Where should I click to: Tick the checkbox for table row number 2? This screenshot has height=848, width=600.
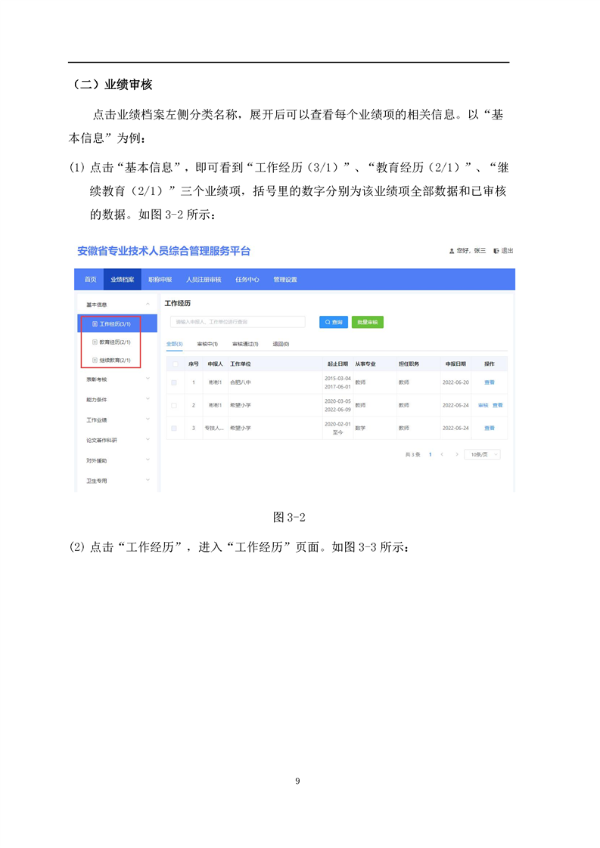pos(174,405)
